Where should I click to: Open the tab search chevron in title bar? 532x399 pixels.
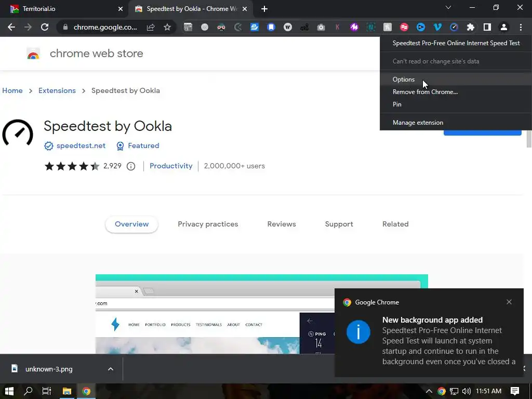coord(448,7)
